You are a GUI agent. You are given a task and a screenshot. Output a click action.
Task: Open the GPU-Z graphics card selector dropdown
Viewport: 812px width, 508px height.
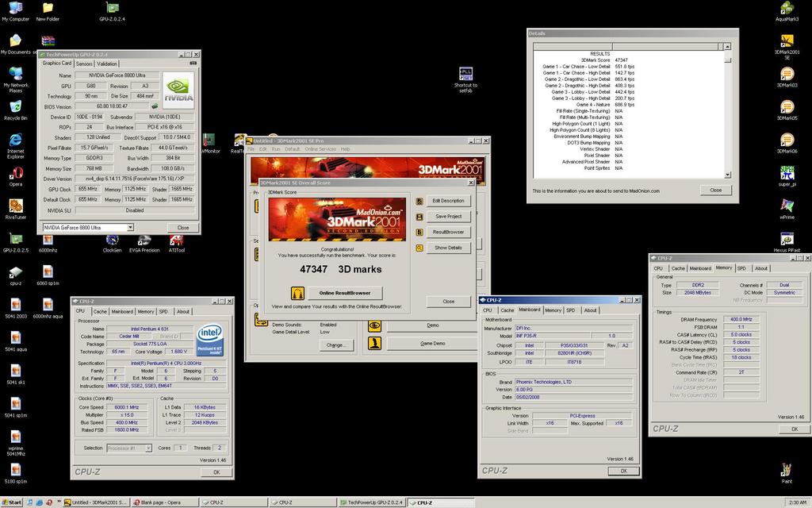click(x=131, y=228)
